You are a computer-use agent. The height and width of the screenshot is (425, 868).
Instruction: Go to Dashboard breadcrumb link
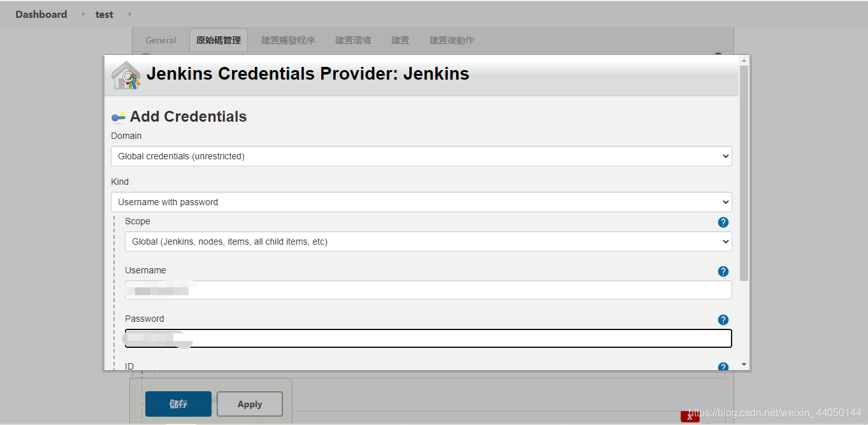tap(41, 14)
